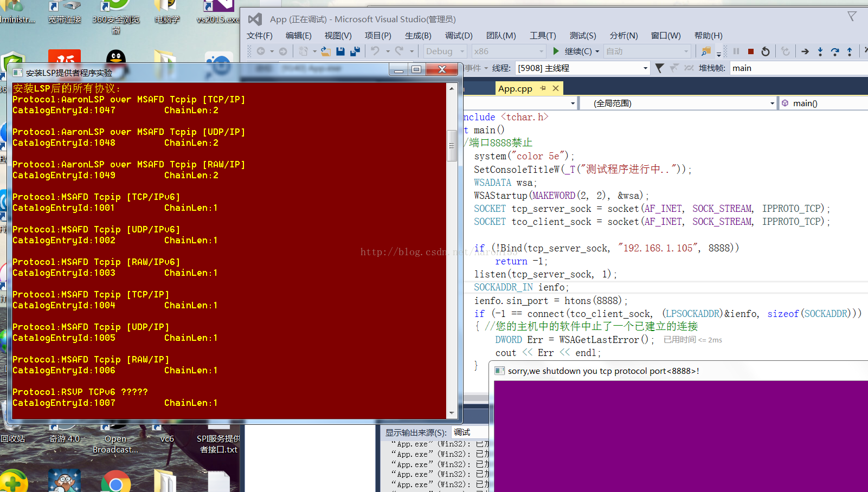
Task: Open the Debug configuration dropdown
Action: (x=445, y=51)
